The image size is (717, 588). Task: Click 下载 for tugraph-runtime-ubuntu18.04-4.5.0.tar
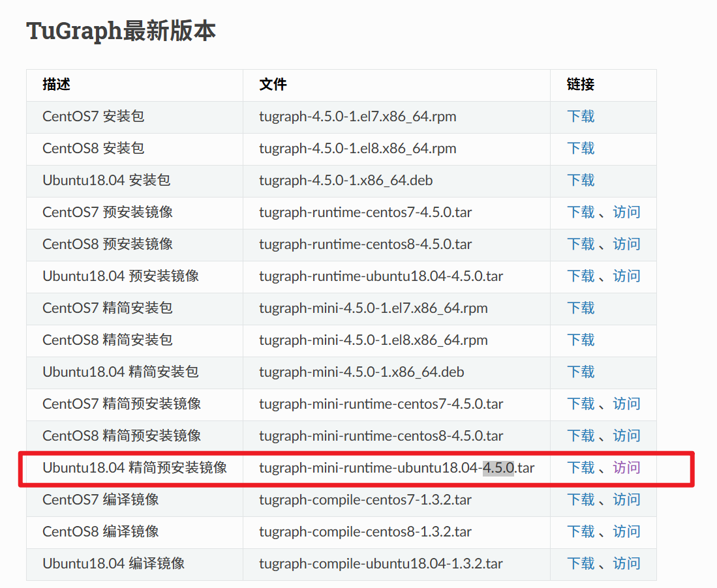coord(581,276)
